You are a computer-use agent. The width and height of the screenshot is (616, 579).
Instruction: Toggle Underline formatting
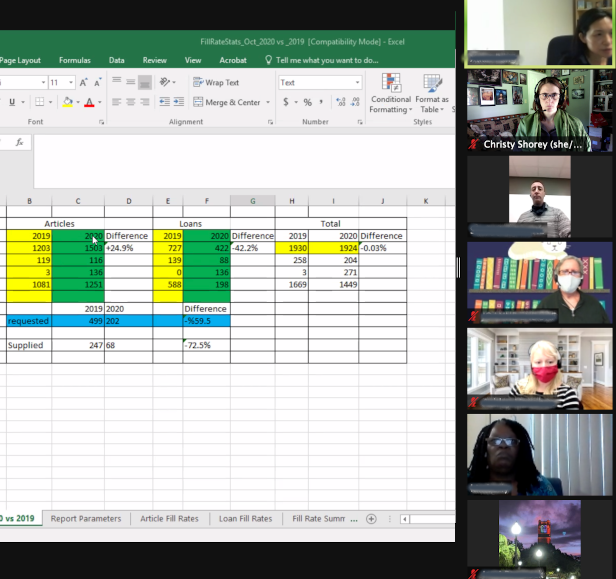pyautogui.click(x=12, y=102)
